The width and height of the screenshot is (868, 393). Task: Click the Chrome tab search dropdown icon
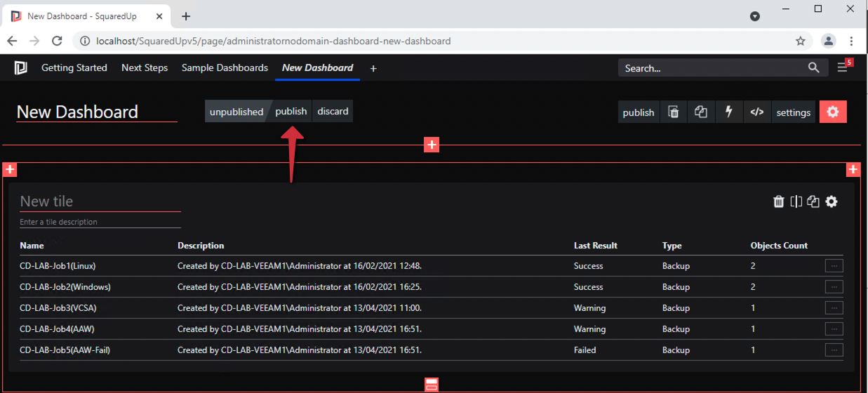tap(755, 16)
